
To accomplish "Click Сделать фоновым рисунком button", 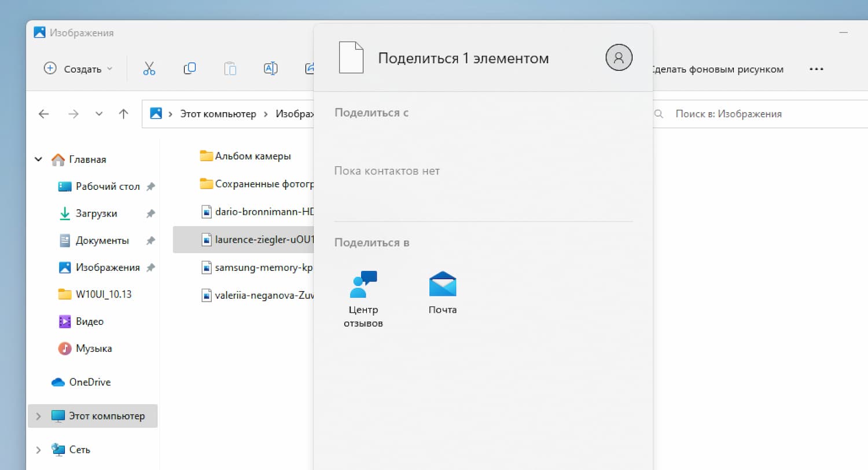I will [x=718, y=69].
